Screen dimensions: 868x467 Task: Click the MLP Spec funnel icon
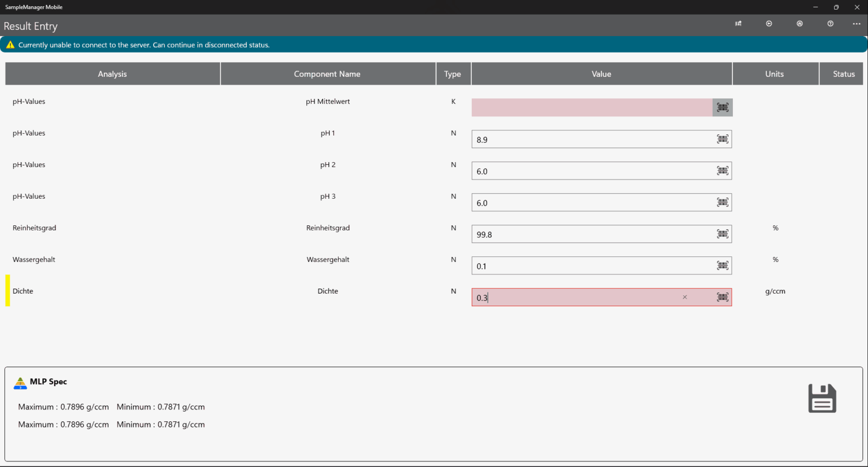20,382
